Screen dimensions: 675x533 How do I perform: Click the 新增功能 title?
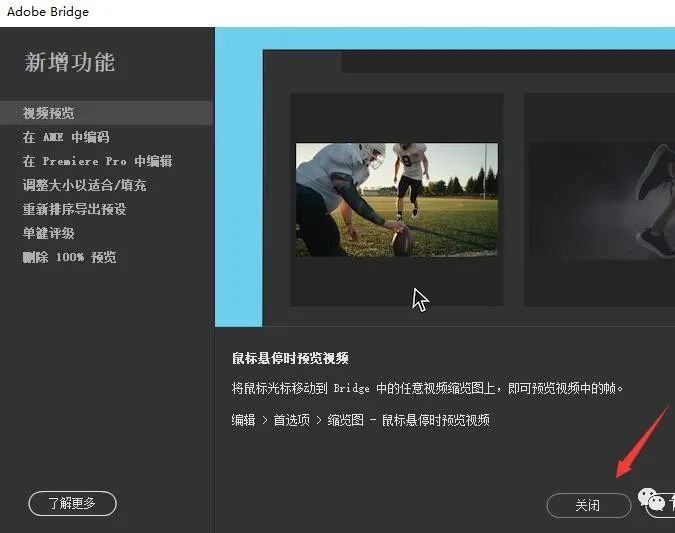click(x=70, y=62)
